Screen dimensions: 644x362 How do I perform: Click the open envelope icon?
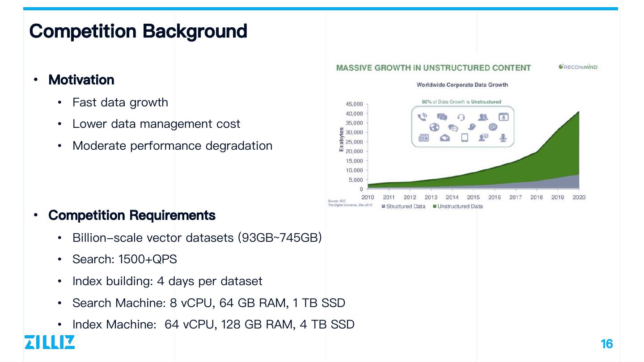coord(445,138)
